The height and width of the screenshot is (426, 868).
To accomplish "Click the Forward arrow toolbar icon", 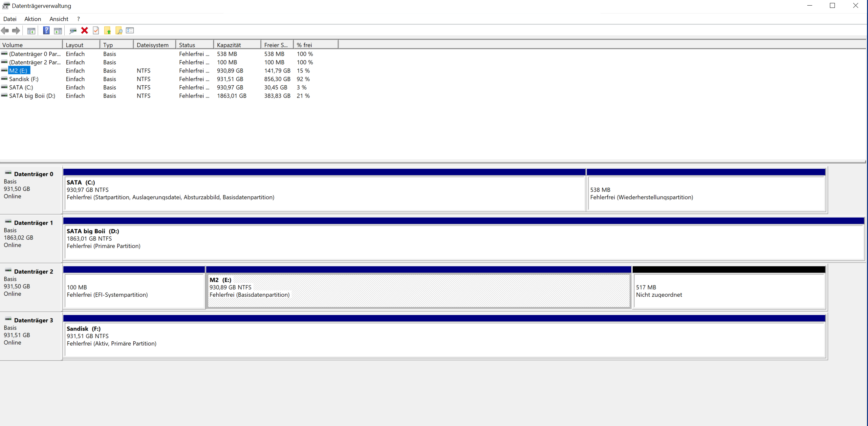I will (x=16, y=31).
